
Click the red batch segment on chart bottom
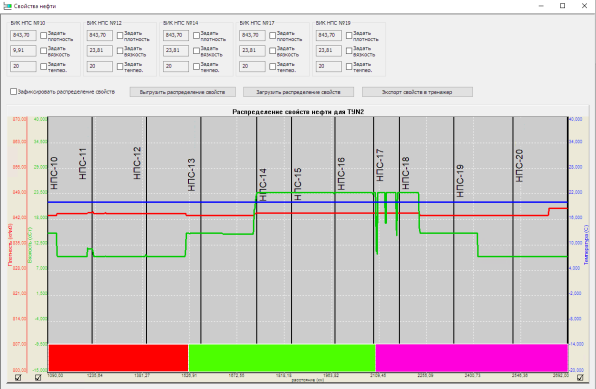(118, 357)
